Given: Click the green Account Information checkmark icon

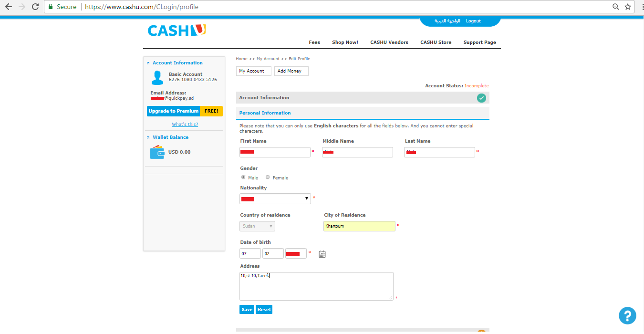Looking at the screenshot, I should [x=481, y=98].
